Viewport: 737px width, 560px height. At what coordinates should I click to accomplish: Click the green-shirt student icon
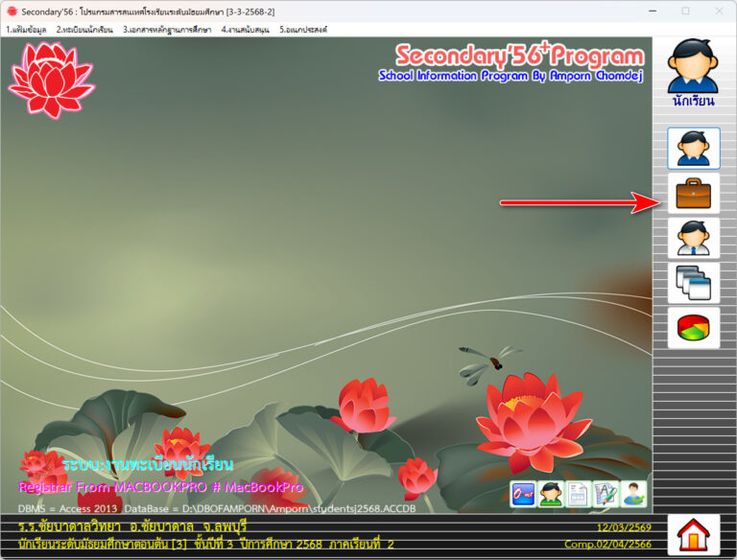click(551, 494)
